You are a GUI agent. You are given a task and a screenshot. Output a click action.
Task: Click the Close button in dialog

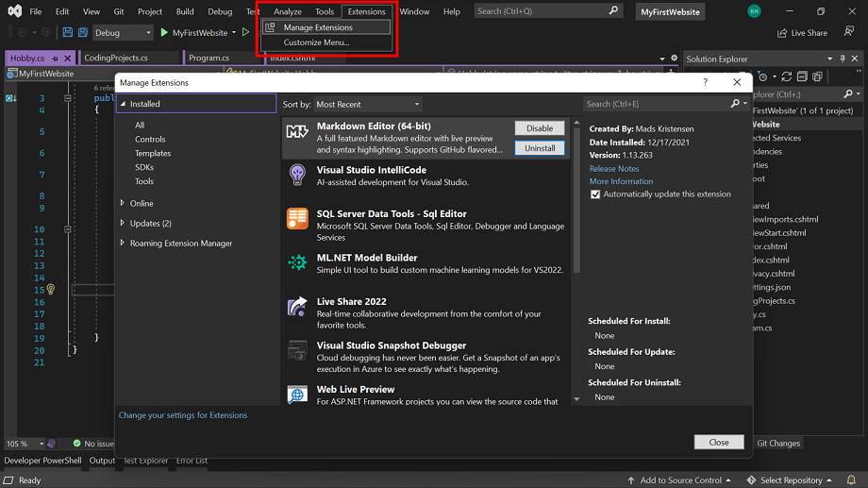pyautogui.click(x=719, y=442)
